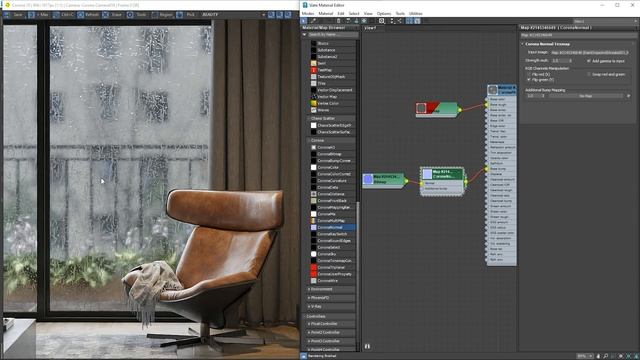Screen dimensions: 640x360
Task: Open the Utilities menu
Action: tap(416, 13)
